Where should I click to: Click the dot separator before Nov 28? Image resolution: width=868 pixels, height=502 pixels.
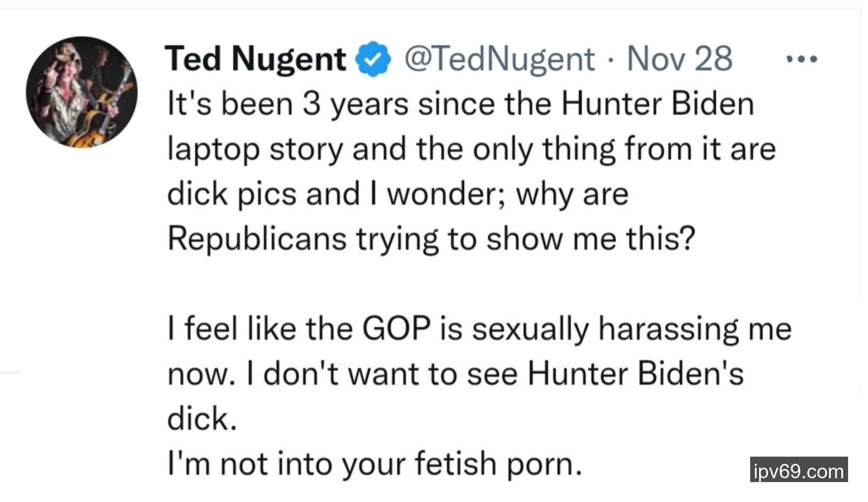point(610,60)
